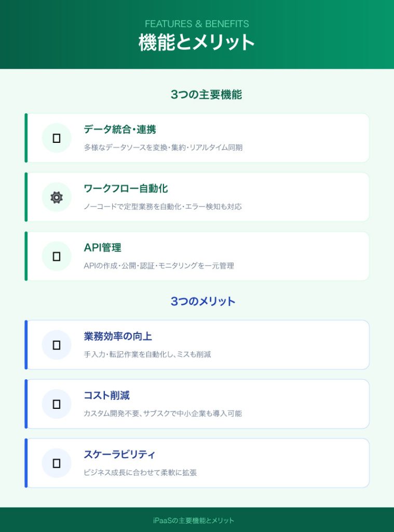Click the footer text iPaaSの主要機能とメリット

(197, 520)
